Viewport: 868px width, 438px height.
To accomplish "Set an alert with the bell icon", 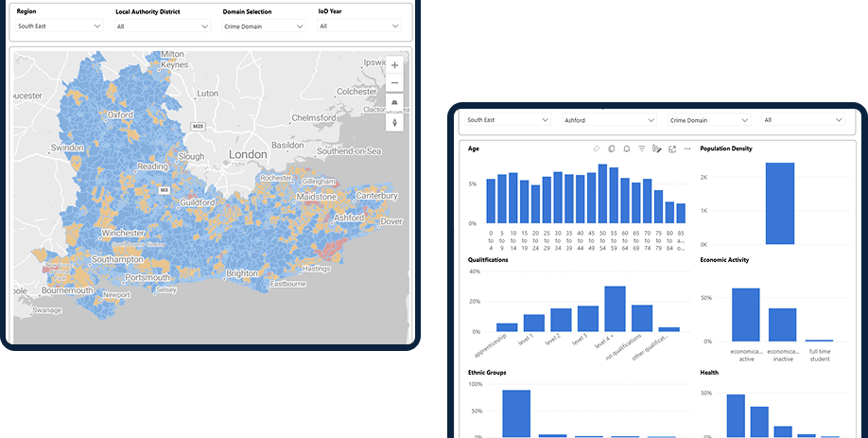I will [x=627, y=149].
